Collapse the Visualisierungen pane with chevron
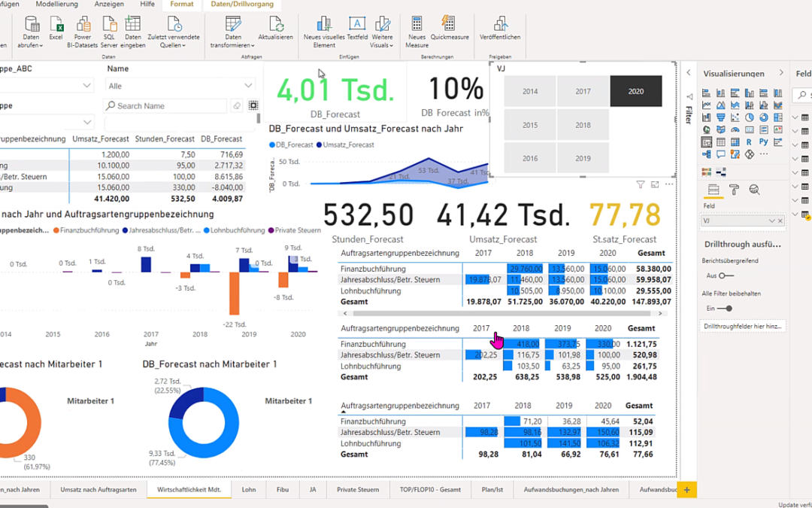812x508 pixels. [781, 73]
